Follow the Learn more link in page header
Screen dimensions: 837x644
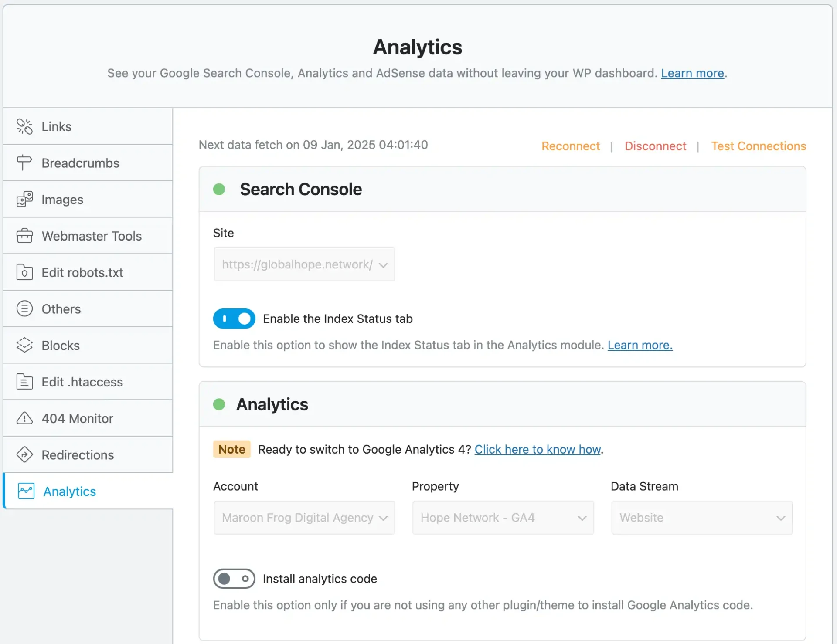(x=692, y=73)
